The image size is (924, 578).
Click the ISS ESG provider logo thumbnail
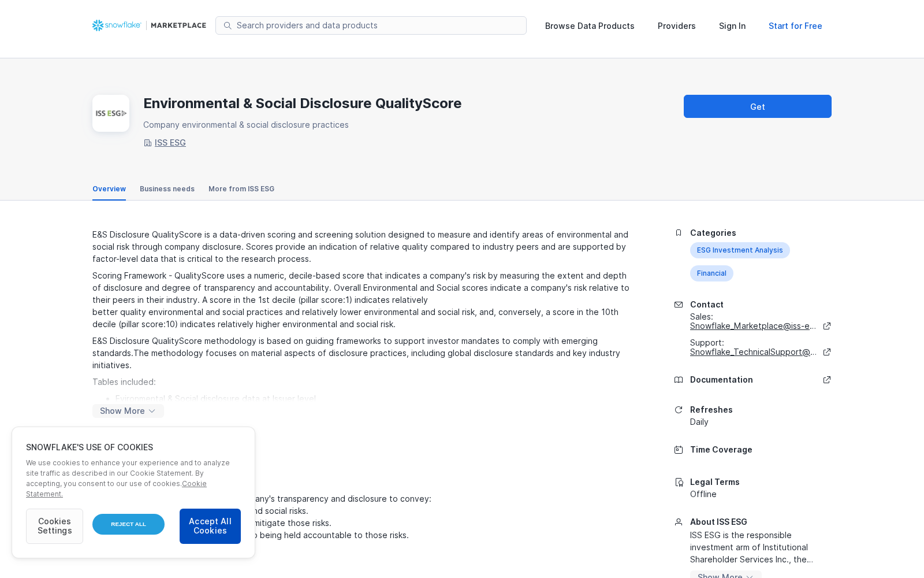pos(111,113)
